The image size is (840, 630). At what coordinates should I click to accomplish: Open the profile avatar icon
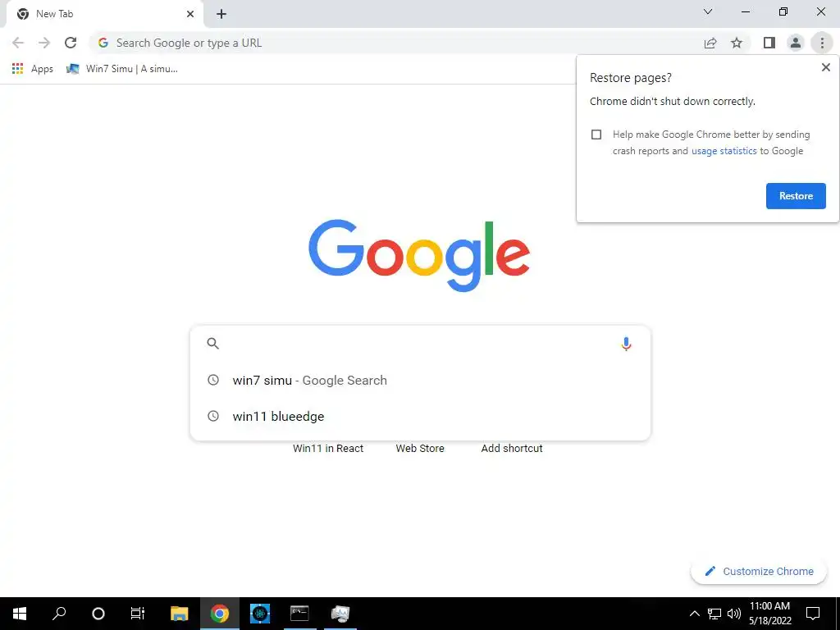(x=796, y=43)
